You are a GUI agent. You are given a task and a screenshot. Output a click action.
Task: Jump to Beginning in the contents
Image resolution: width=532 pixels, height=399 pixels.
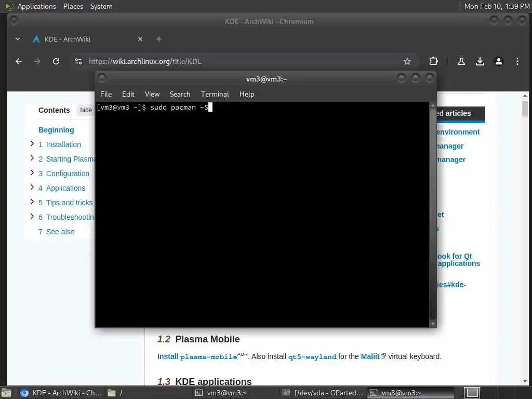pyautogui.click(x=56, y=130)
